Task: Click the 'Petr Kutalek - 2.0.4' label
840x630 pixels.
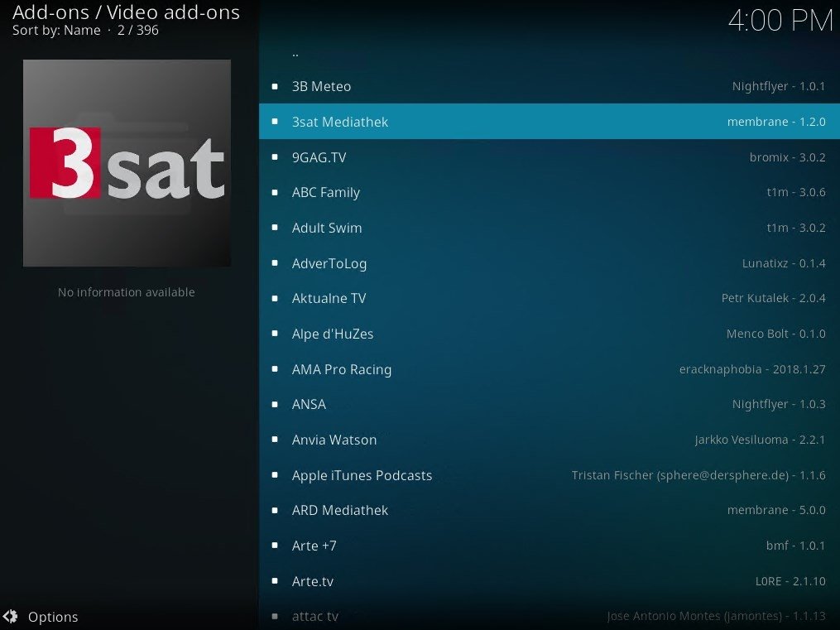Action: tap(774, 298)
